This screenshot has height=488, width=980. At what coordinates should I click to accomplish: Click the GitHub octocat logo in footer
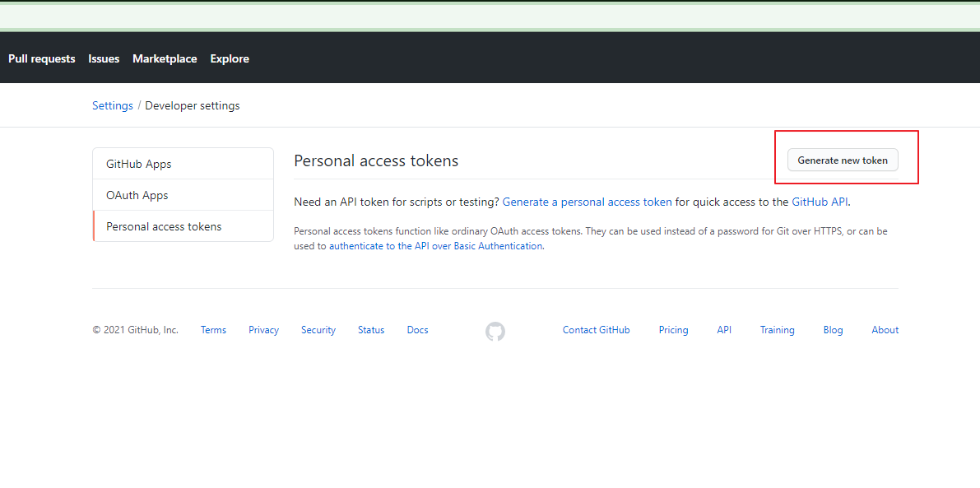tap(495, 331)
